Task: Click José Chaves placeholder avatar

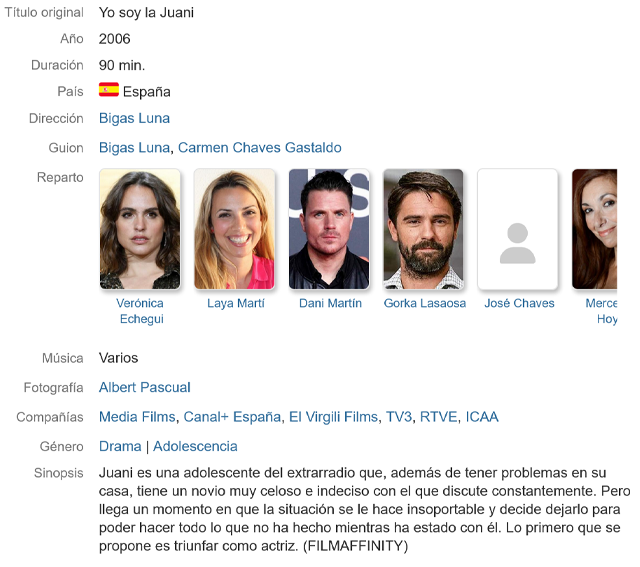Action: 518,229
